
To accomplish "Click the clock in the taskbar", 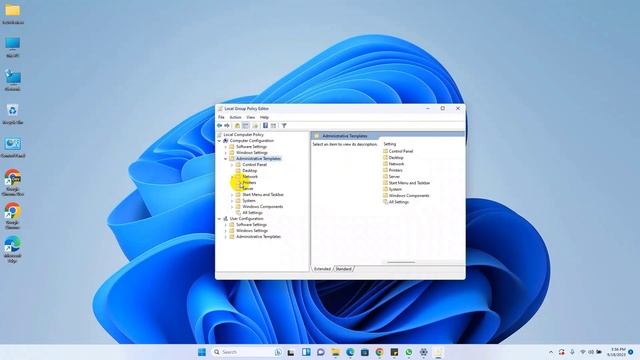I will [616, 352].
